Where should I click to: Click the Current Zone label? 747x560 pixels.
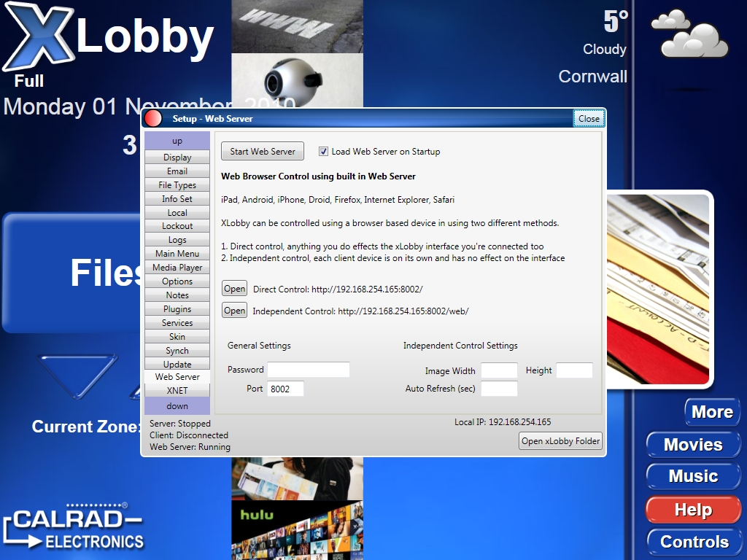coord(86,427)
